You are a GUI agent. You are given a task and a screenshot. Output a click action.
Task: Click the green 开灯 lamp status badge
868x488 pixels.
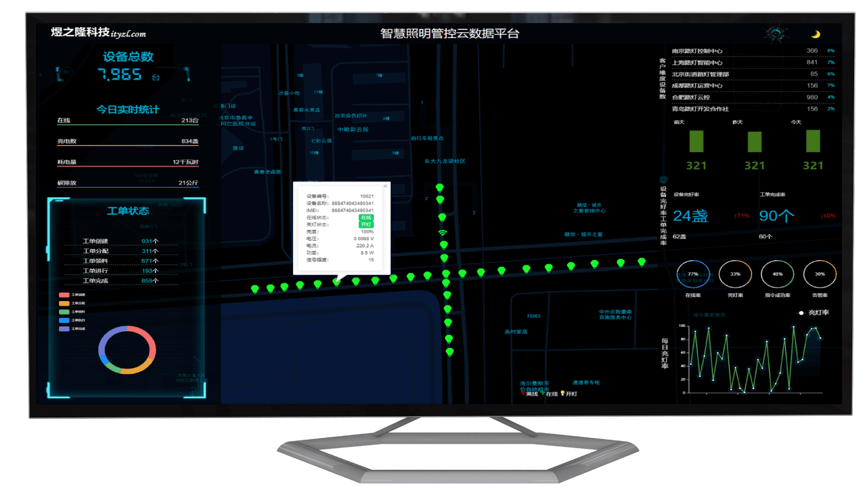click(x=366, y=224)
